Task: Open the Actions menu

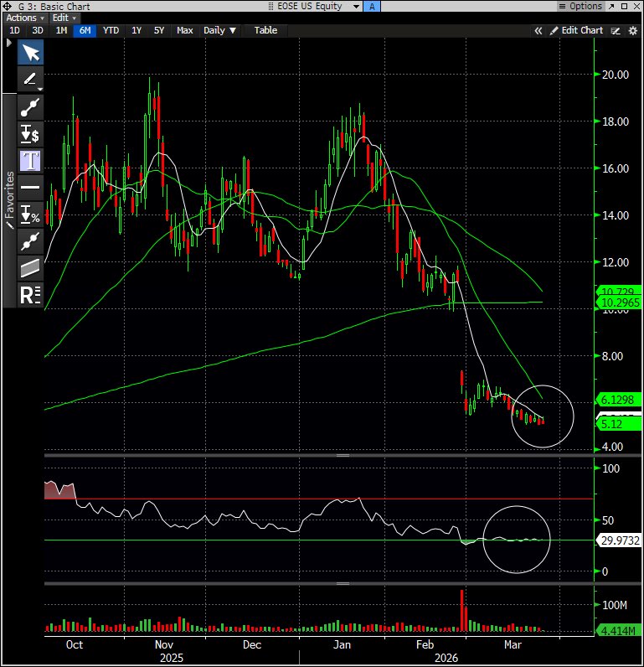Action: (x=24, y=18)
